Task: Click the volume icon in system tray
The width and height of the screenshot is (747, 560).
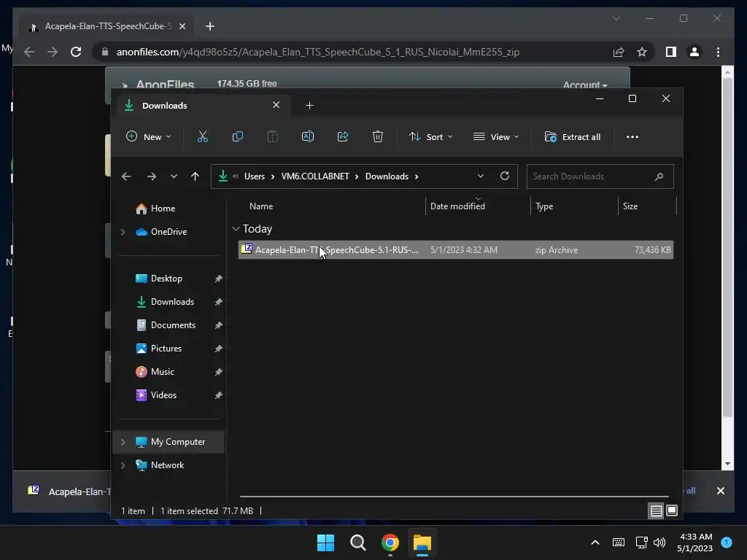Action: pyautogui.click(x=659, y=542)
